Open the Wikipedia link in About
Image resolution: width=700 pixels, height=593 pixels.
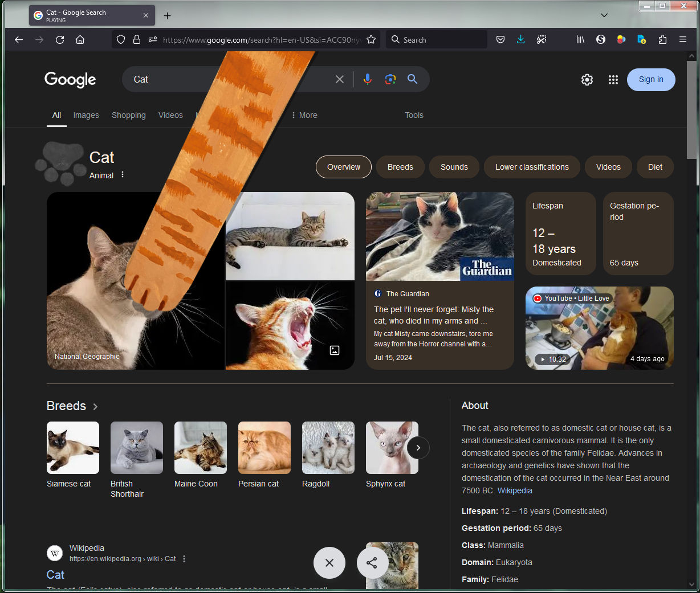click(515, 490)
